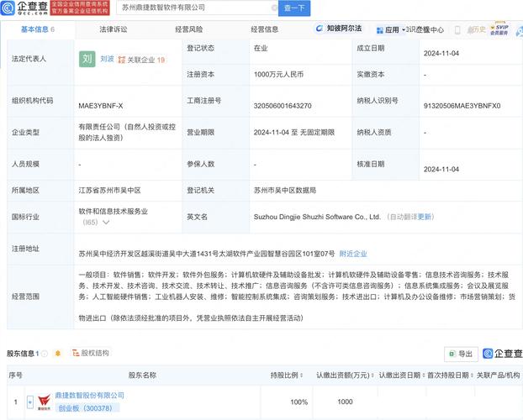Expand shareholder row 1 with plus toggle
Viewport: 523px width, 420px height.
pyautogui.click(x=30, y=402)
